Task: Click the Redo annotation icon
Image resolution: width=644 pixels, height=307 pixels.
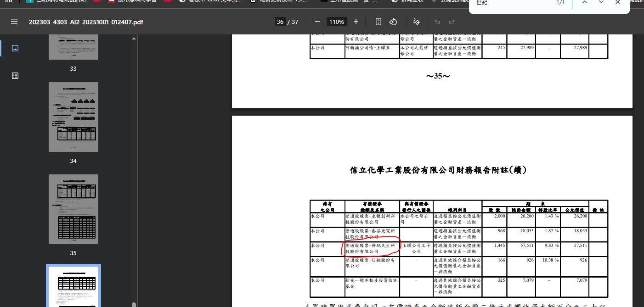Action: (x=452, y=22)
